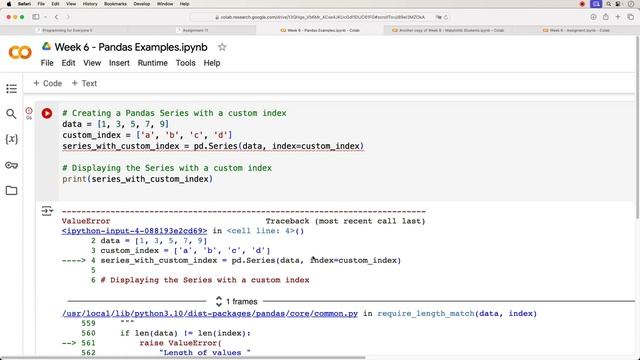
Task: Click the macOS Spotlight search icon
Action: 609,4
